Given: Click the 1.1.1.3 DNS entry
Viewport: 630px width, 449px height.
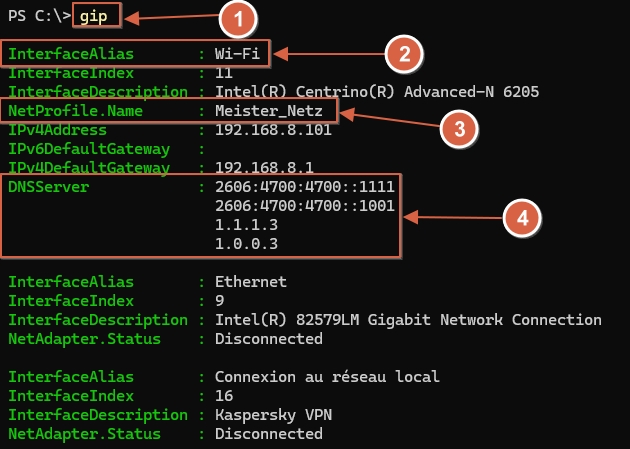Looking at the screenshot, I should click(246, 225).
